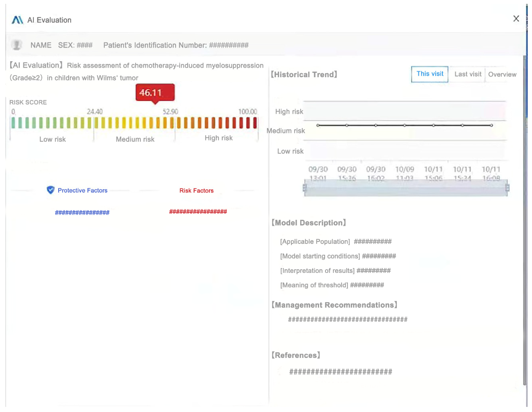The height and width of the screenshot is (412, 532).
Task: Click the vertical scrollbar on the right edge
Action: click(x=524, y=219)
